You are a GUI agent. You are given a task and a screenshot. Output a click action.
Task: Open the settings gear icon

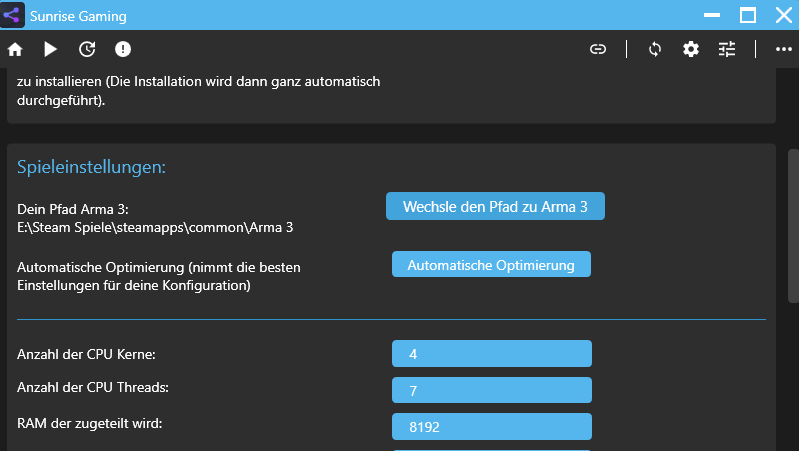691,49
